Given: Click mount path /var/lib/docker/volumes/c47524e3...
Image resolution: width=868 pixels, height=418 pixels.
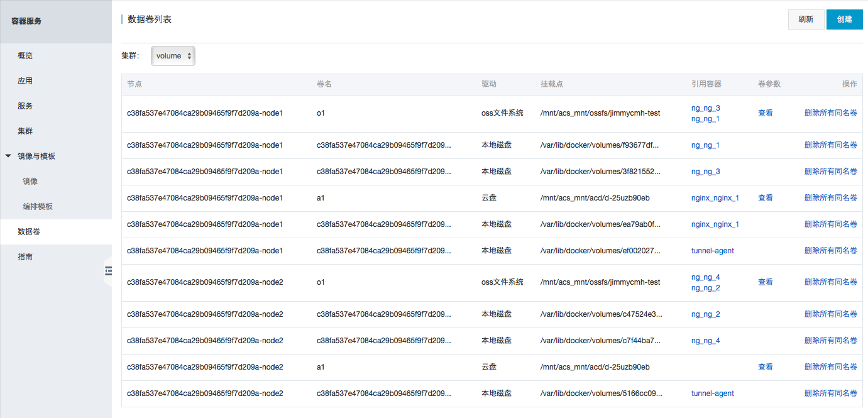Looking at the screenshot, I should point(602,314).
